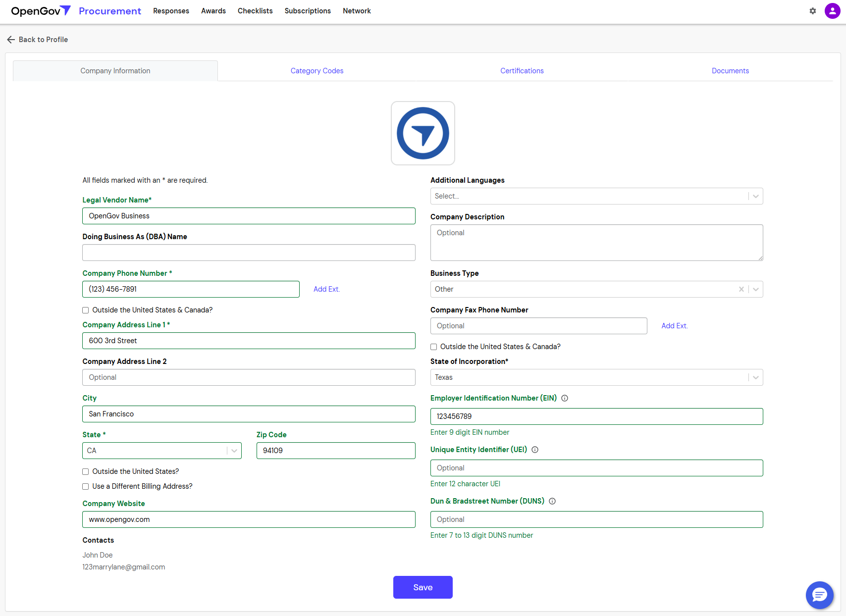The height and width of the screenshot is (616, 846).
Task: Check the Outside the United States? box
Action: (86, 471)
